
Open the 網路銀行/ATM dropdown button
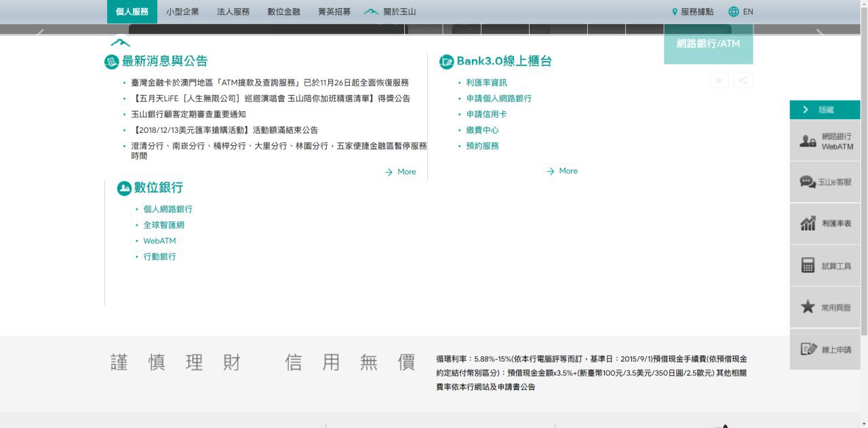tap(708, 44)
